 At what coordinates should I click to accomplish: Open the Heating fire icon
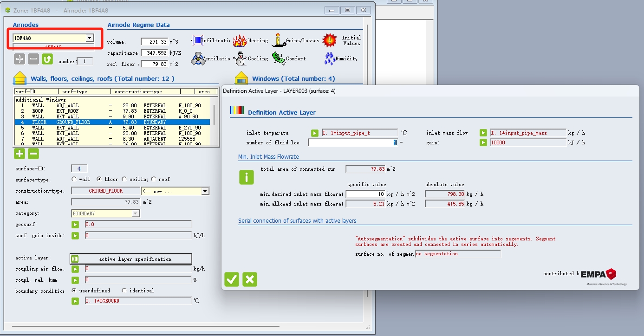[240, 40]
